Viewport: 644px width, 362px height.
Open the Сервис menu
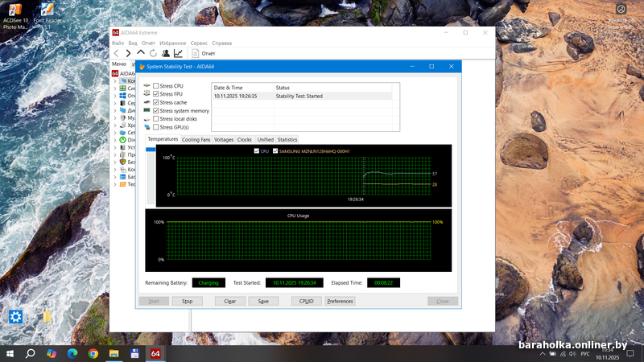(x=199, y=43)
